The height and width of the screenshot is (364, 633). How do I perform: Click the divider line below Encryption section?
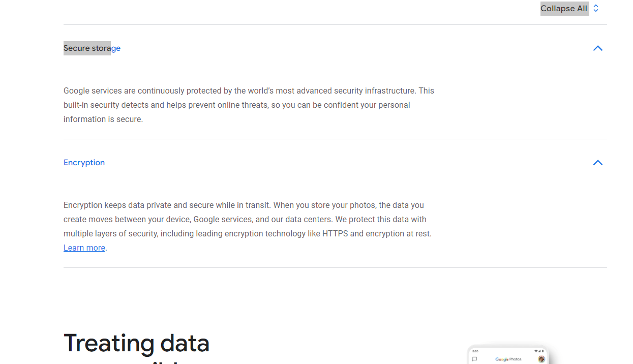click(335, 267)
